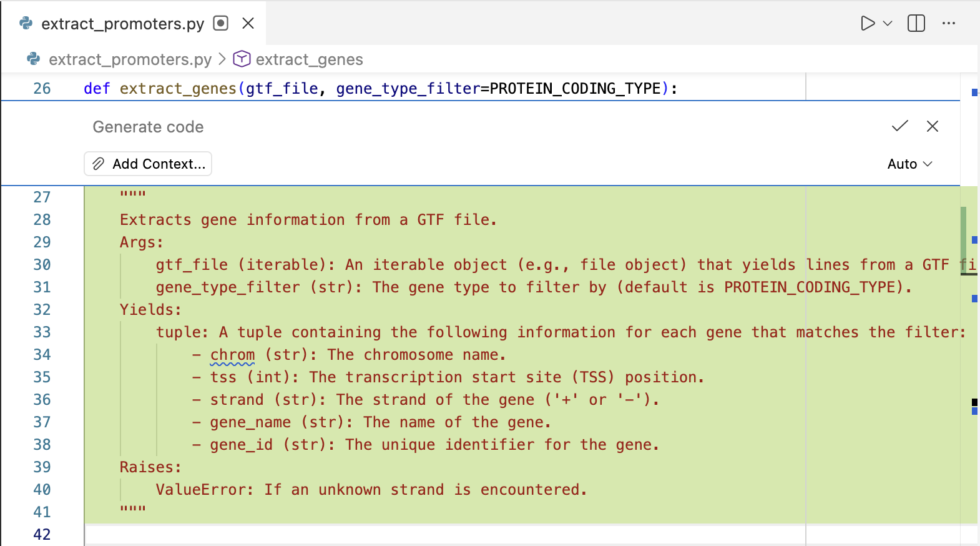This screenshot has width=980, height=546.
Task: Click the underlined word chrom
Action: point(232,355)
